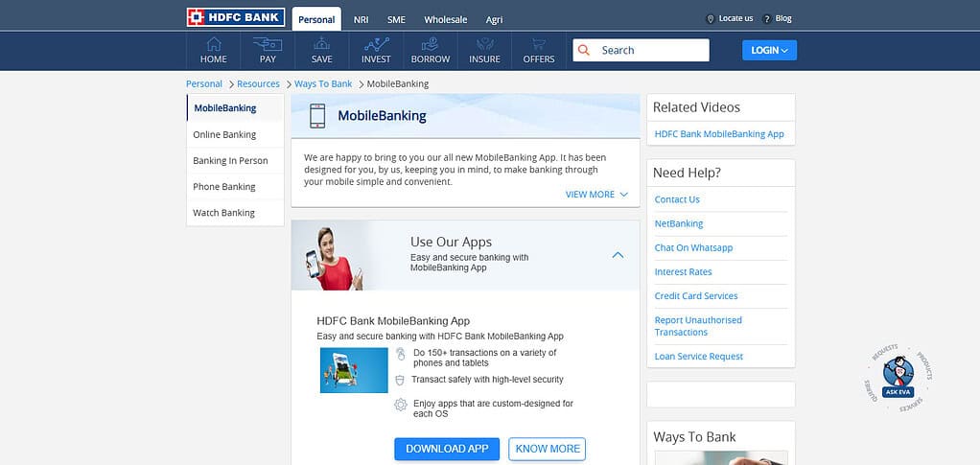Click the MobileBanking phone header icon
Image resolution: width=980 pixels, height=465 pixels.
317,116
